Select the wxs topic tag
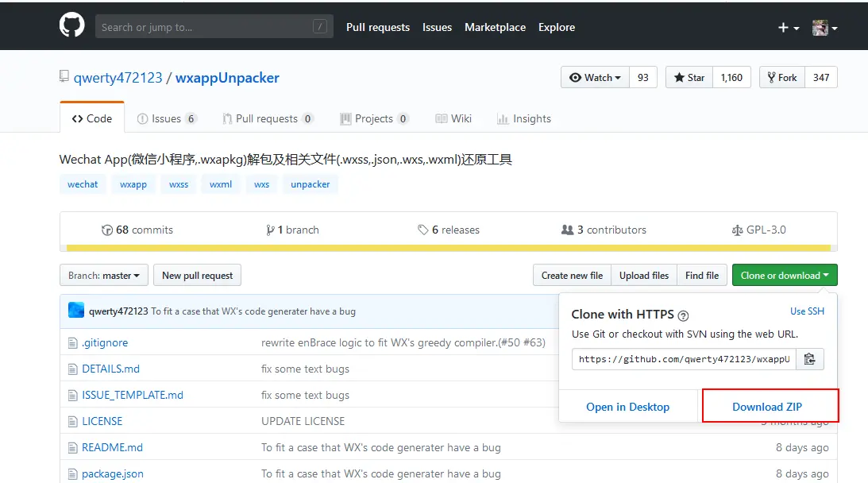The height and width of the screenshot is (483, 868). [x=261, y=184]
